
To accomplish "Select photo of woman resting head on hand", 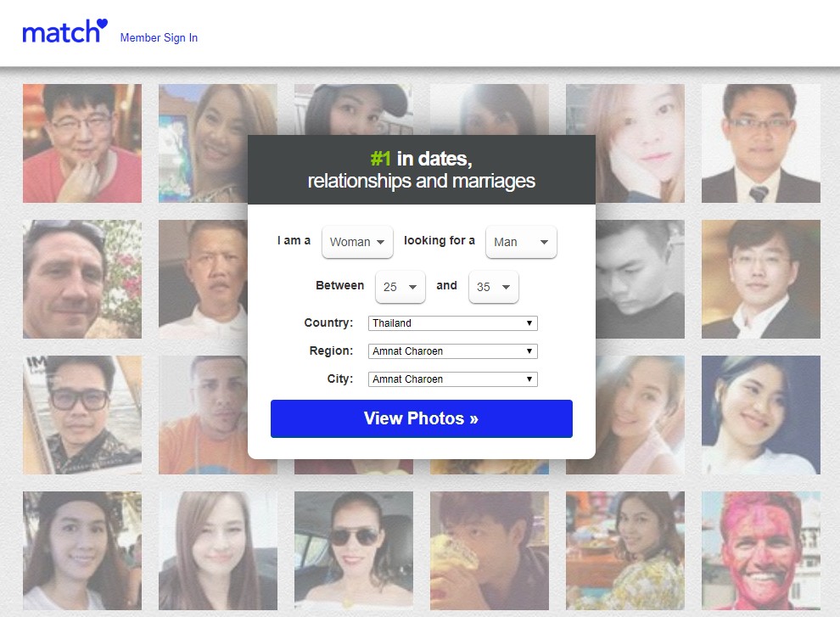I will click(x=624, y=143).
